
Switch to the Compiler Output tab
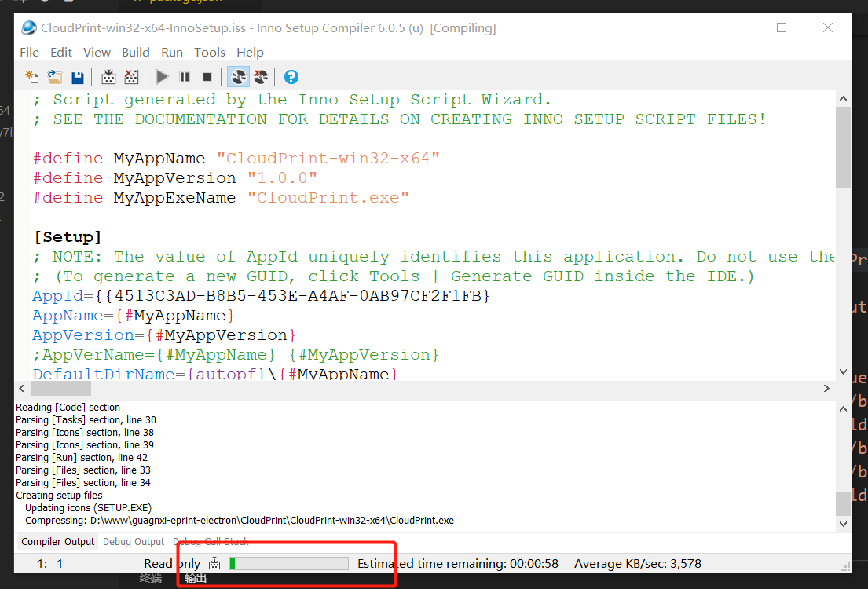57,541
